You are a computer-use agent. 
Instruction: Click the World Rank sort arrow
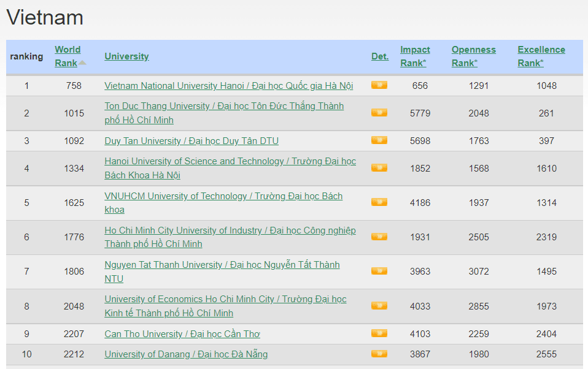click(x=82, y=63)
